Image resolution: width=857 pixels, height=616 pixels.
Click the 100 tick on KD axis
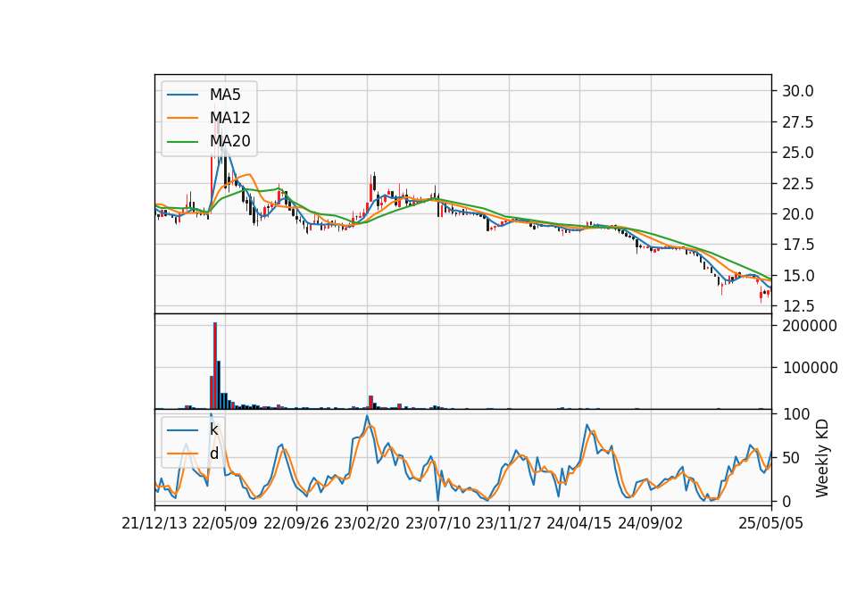pyautogui.click(x=795, y=414)
